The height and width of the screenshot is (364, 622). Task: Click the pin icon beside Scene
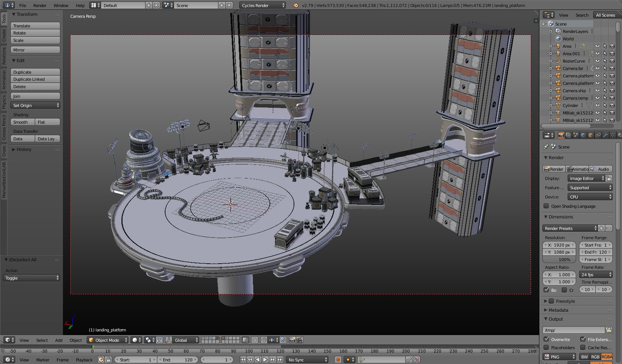[546, 147]
